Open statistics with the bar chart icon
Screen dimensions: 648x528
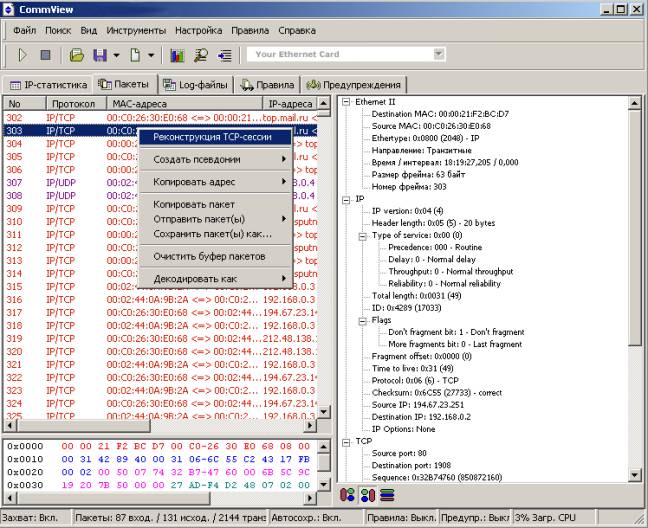[x=178, y=55]
